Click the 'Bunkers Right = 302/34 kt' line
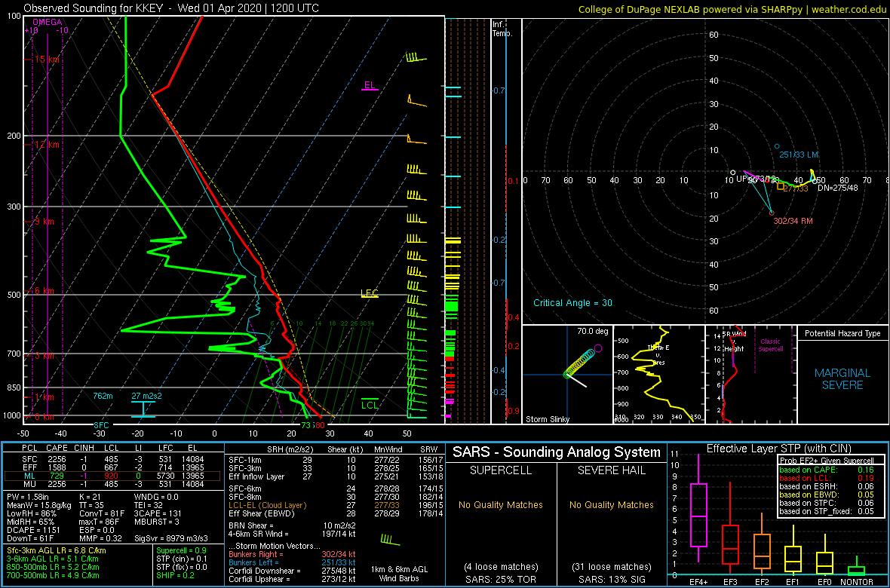This screenshot has height=588, width=890. [x=293, y=555]
